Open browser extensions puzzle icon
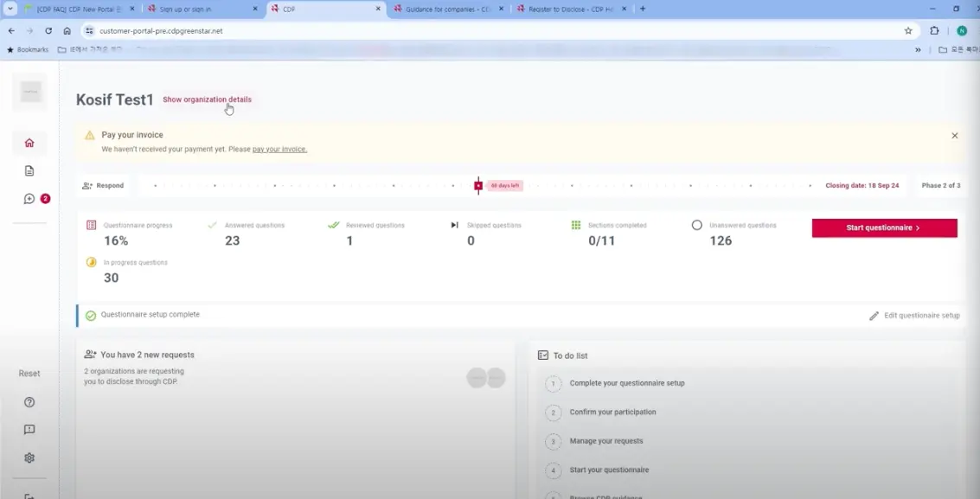 (934, 30)
